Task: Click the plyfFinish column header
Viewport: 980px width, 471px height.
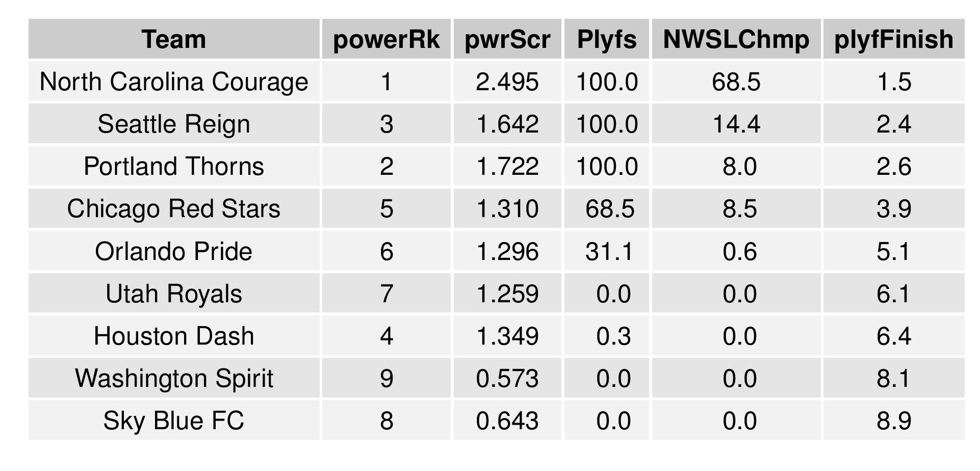Action: tap(893, 39)
